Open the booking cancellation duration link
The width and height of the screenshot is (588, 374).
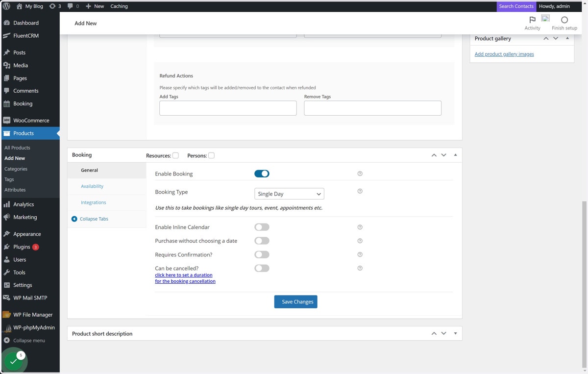coord(185,278)
